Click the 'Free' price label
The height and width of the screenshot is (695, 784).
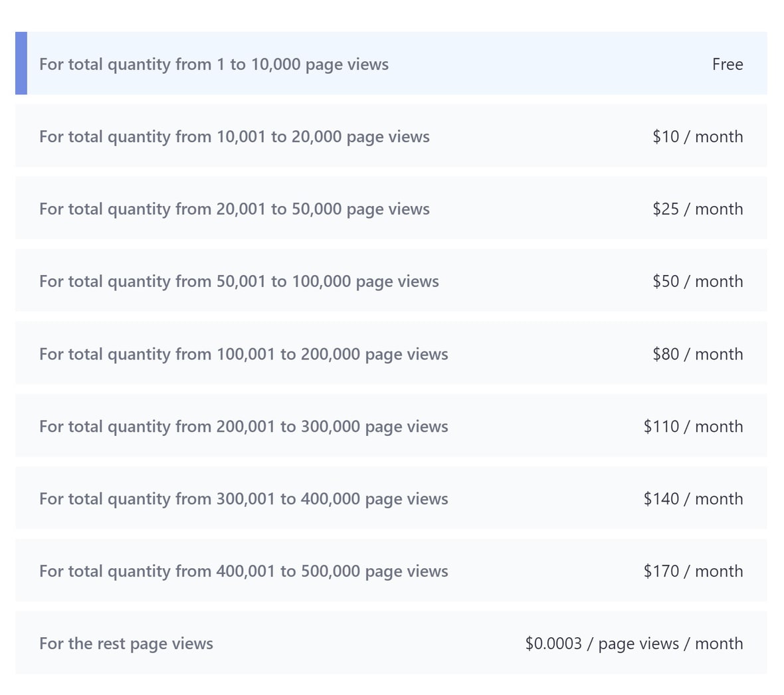point(728,64)
